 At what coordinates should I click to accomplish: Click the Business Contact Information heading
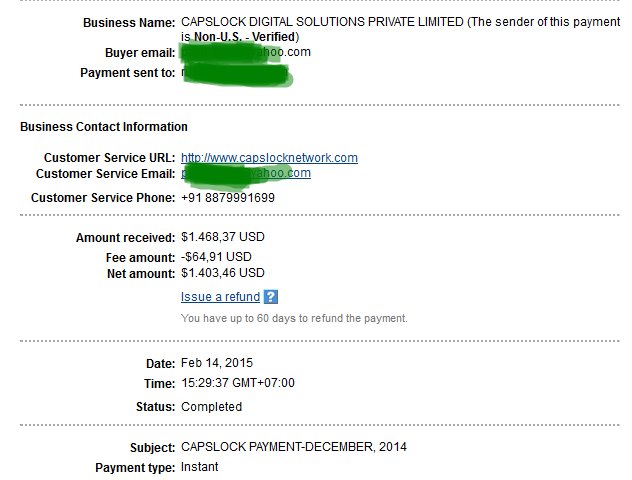[x=104, y=127]
